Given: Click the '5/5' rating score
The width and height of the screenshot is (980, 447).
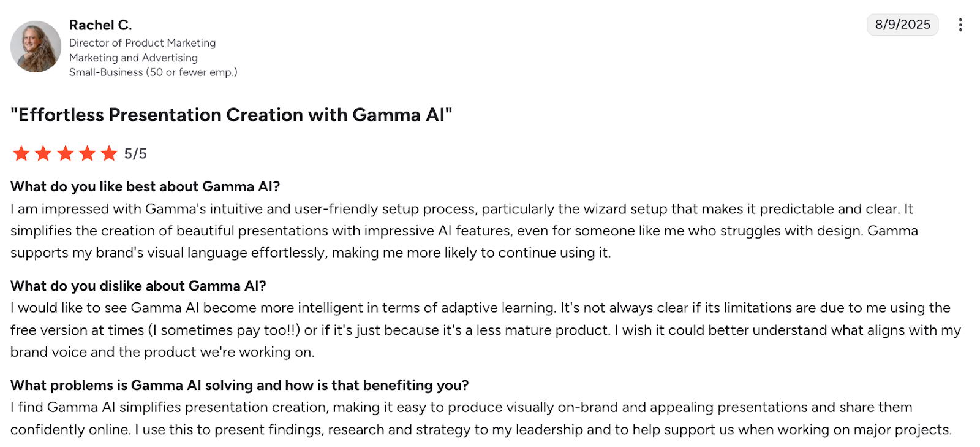Looking at the screenshot, I should (135, 154).
